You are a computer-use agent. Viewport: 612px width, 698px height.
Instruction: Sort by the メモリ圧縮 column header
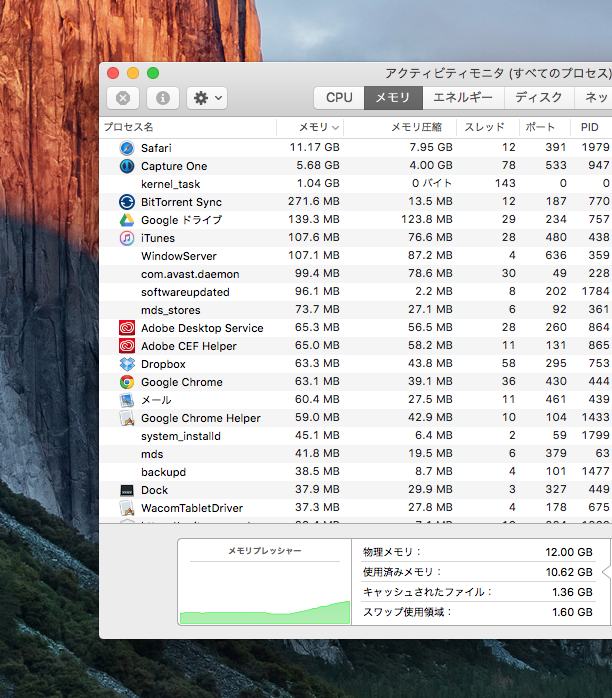point(415,127)
